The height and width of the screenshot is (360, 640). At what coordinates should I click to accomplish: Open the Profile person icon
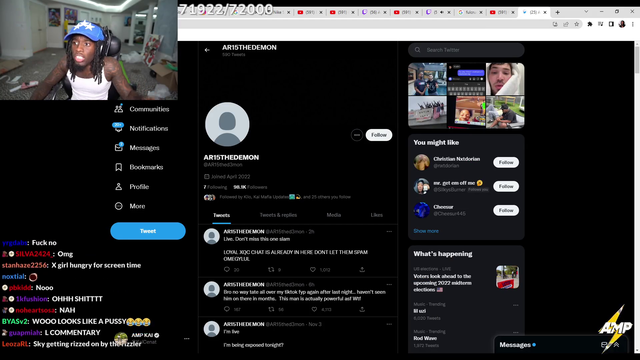point(118,187)
